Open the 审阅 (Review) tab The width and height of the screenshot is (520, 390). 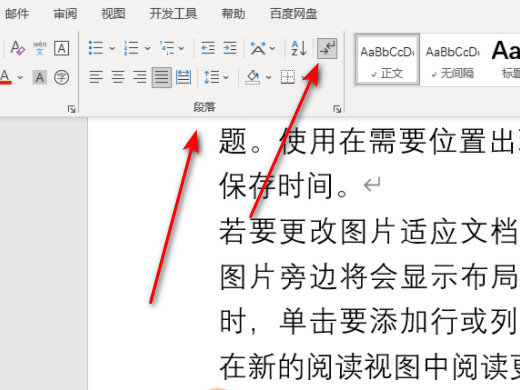[x=65, y=14]
